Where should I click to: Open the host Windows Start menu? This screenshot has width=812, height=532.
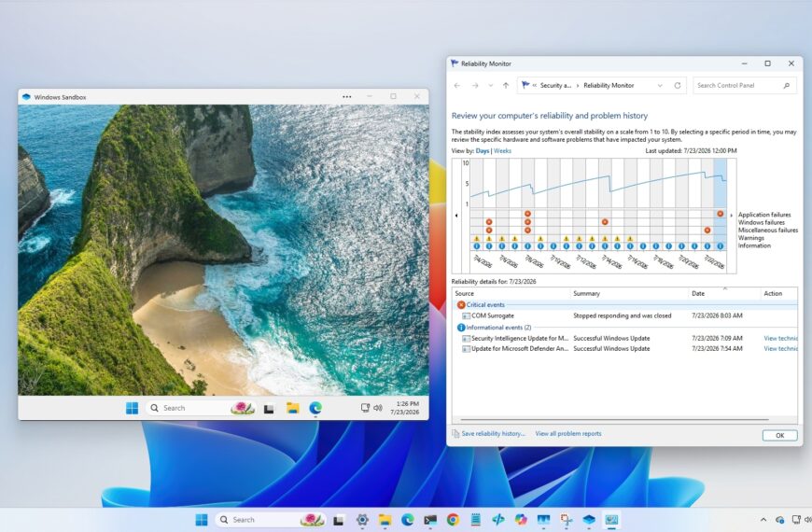(202, 520)
